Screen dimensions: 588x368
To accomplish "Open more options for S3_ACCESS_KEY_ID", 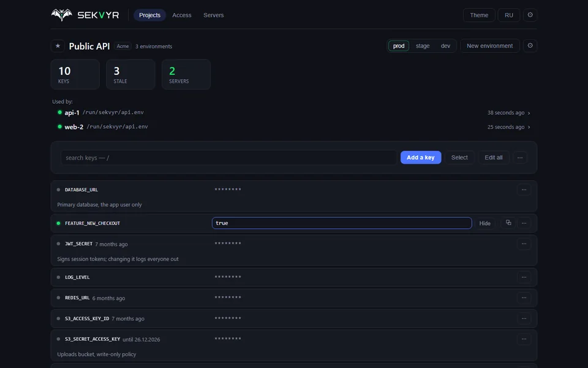I will [x=524, y=318].
